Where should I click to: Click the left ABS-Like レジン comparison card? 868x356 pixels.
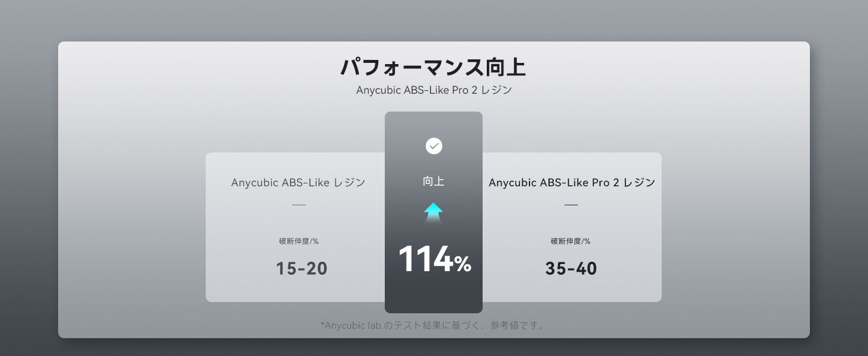click(x=249, y=285)
